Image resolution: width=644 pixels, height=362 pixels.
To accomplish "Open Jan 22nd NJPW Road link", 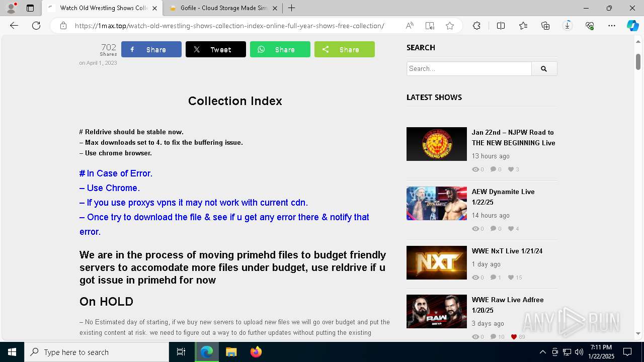I will pyautogui.click(x=513, y=138).
